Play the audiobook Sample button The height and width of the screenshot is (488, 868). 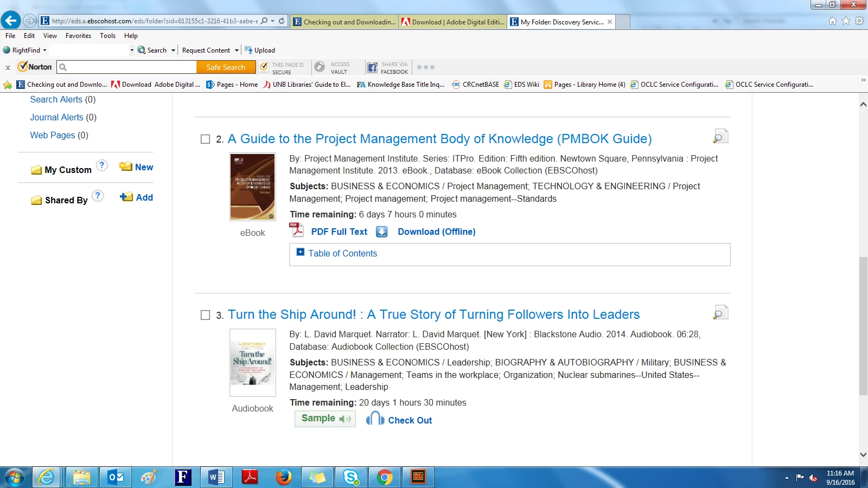click(325, 419)
